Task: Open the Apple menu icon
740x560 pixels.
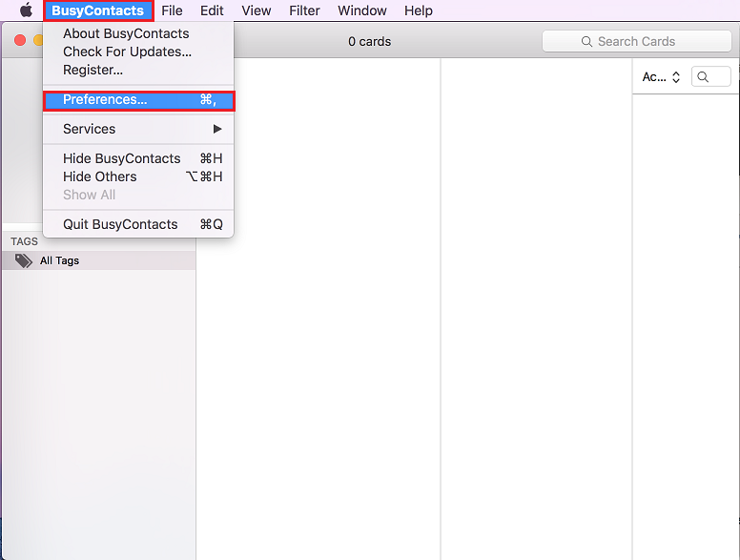Action: [x=26, y=11]
